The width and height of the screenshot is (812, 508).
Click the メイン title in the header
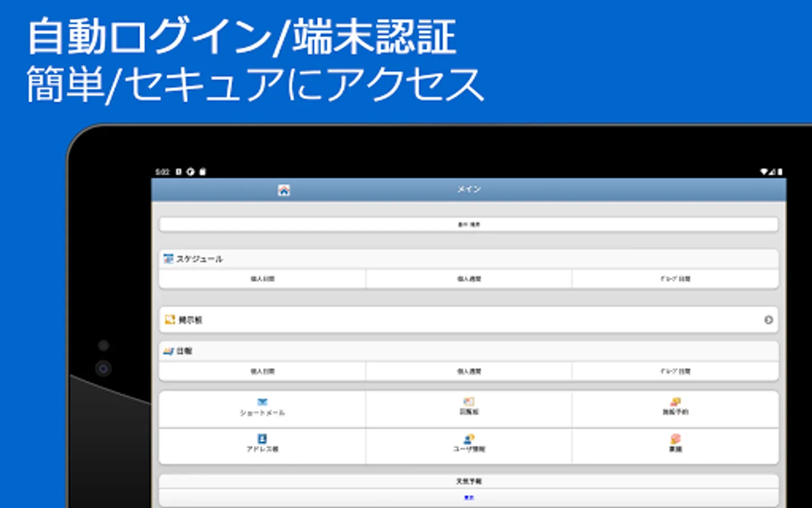click(x=469, y=189)
